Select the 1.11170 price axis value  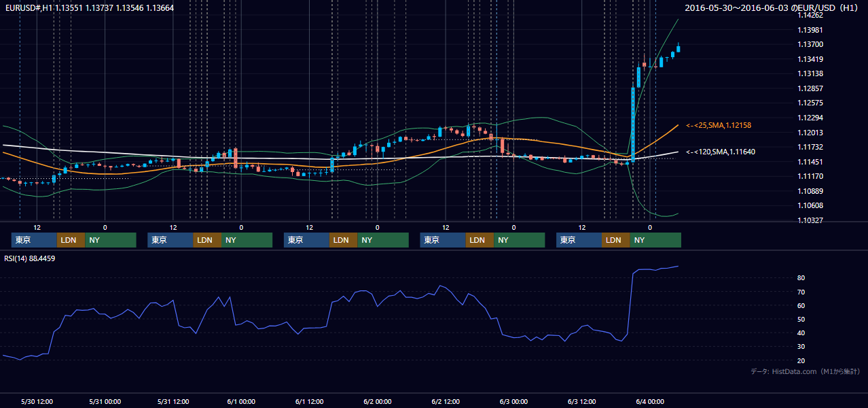point(810,176)
